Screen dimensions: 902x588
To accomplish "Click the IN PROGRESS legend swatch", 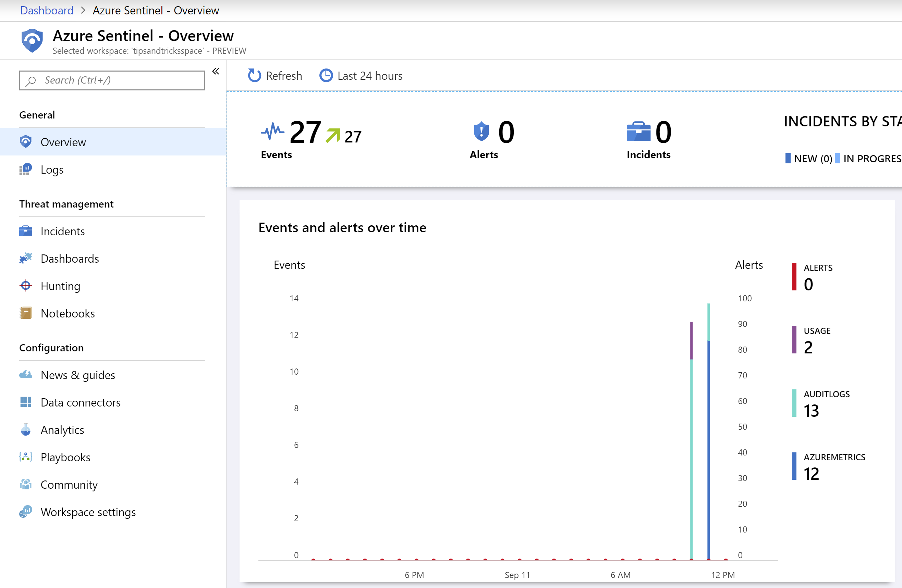I will point(838,158).
